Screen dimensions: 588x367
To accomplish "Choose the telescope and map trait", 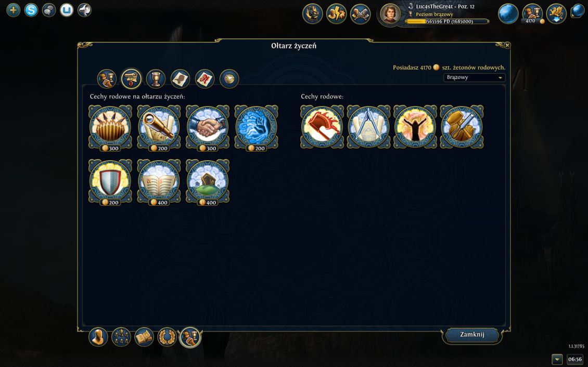I will point(159,127).
